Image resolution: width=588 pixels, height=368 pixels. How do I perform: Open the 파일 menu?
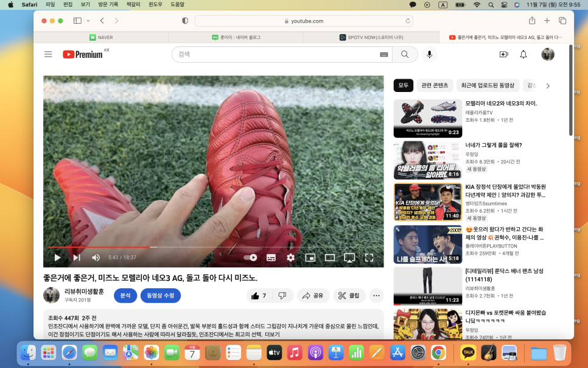click(51, 4)
